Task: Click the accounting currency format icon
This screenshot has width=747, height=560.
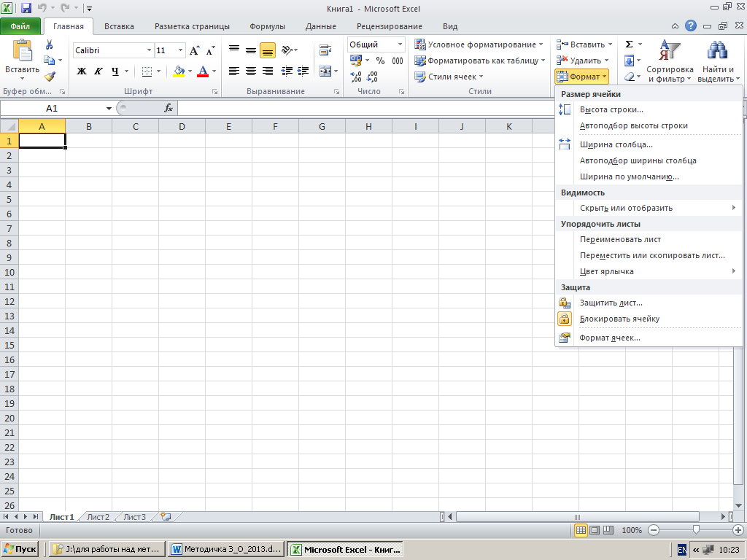Action: click(355, 61)
